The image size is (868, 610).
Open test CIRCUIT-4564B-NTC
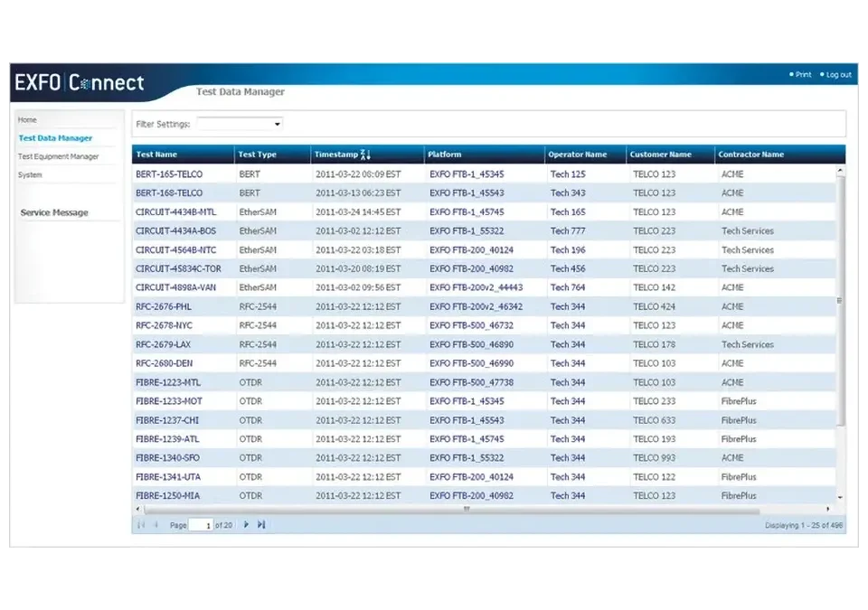pos(175,250)
